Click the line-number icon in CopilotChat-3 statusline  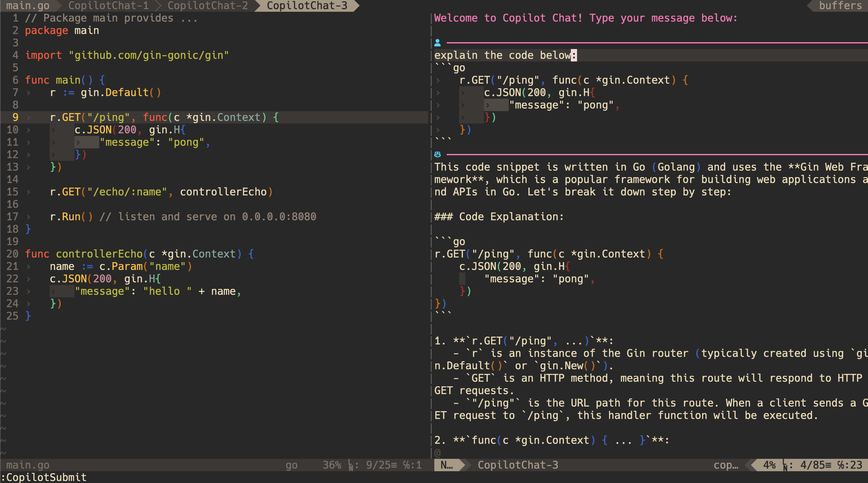(785, 465)
